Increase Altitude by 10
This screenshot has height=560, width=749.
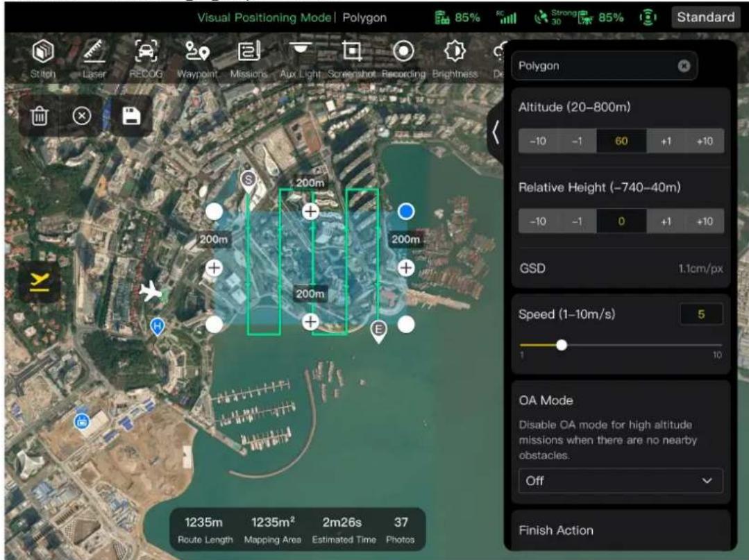(x=705, y=141)
